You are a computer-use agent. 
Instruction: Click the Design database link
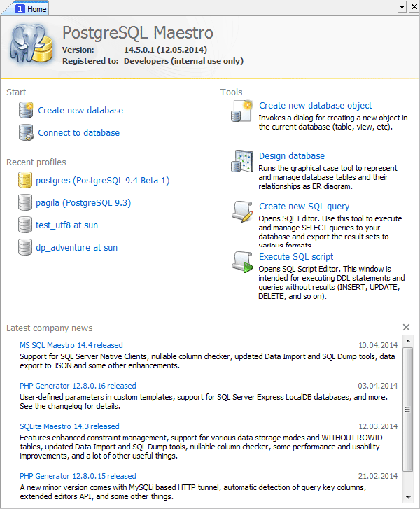click(x=291, y=156)
